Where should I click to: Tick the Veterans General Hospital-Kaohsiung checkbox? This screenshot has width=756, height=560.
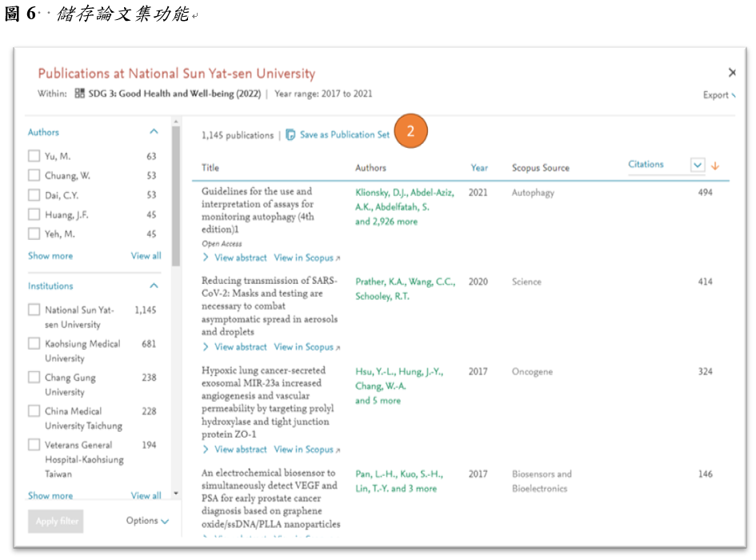pos(34,445)
